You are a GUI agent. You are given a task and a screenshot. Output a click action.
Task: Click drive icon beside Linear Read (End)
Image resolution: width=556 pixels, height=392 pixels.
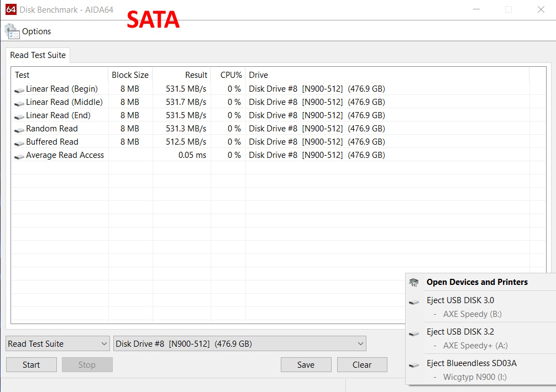click(x=19, y=116)
